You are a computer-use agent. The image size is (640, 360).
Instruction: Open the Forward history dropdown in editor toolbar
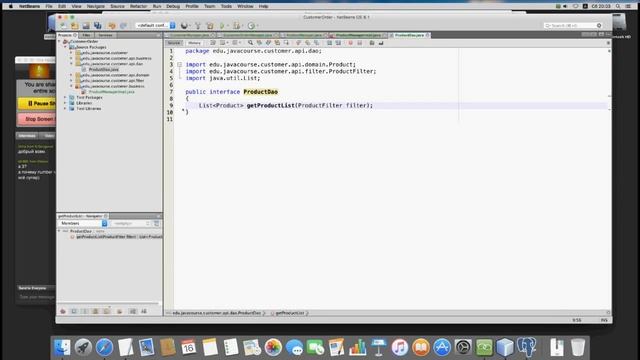pos(240,43)
